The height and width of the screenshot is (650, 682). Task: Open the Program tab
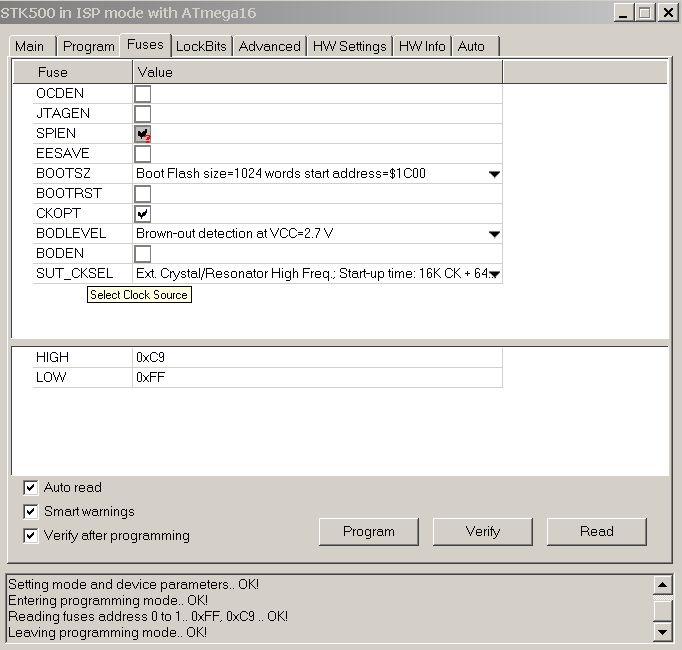click(88, 46)
